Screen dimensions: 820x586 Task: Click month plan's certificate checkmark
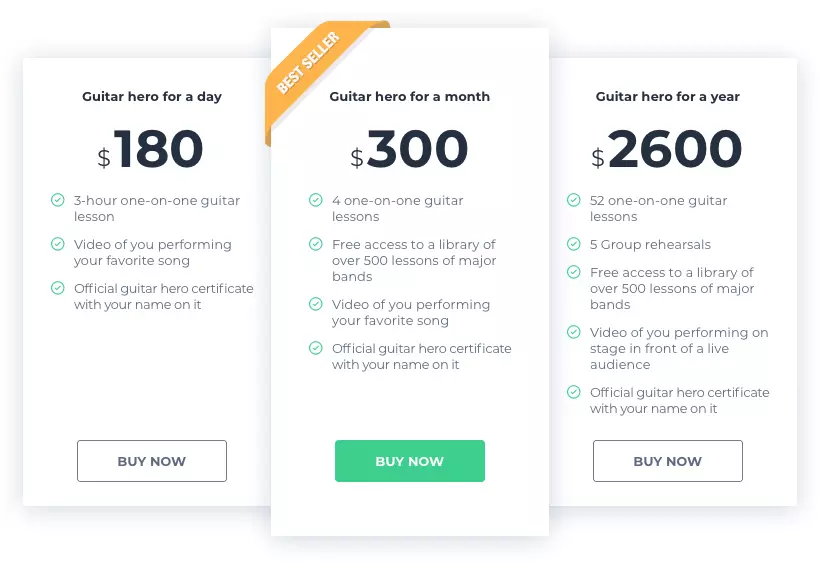(x=315, y=348)
